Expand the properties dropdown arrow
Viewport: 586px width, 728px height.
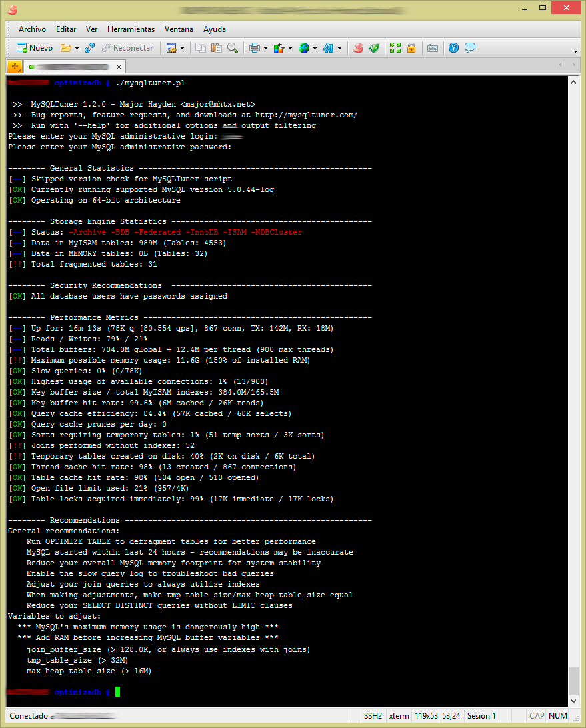[183, 48]
